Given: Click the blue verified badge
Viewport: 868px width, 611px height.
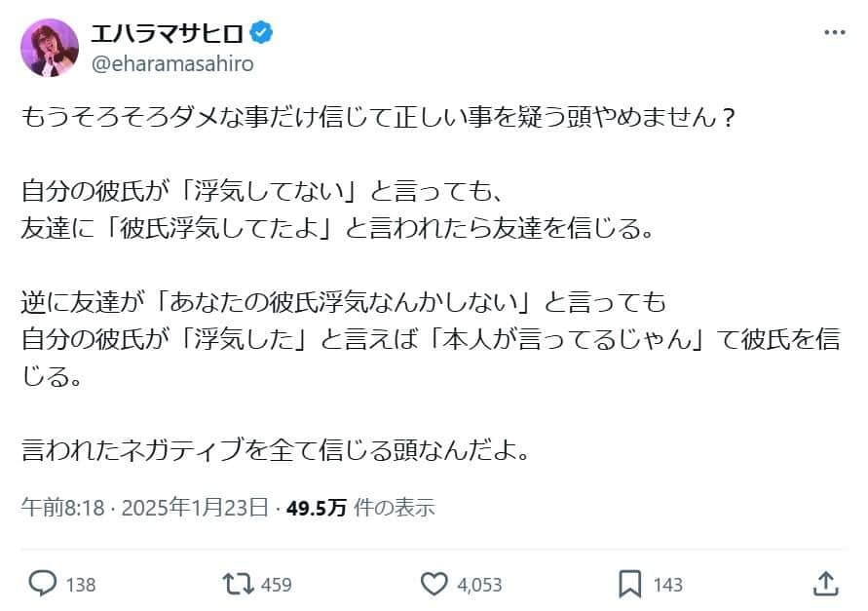Looking at the screenshot, I should pos(262,34).
